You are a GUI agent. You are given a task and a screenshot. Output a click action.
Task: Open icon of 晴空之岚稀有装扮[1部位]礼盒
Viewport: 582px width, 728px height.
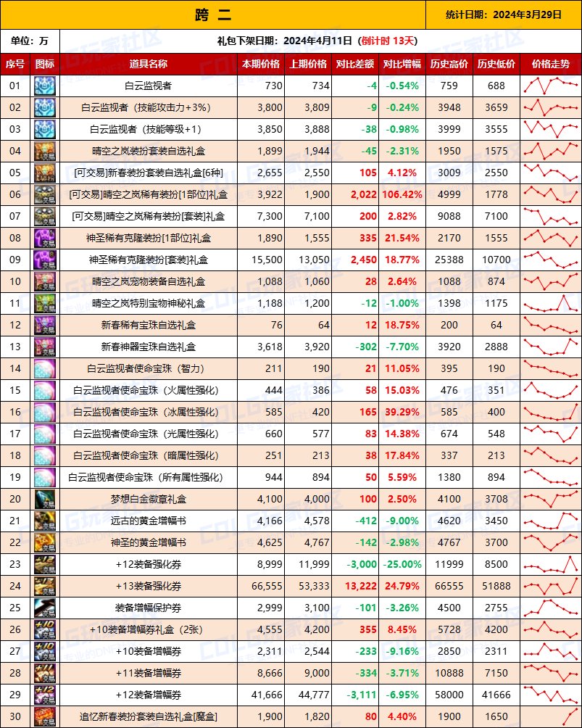pos(44,194)
